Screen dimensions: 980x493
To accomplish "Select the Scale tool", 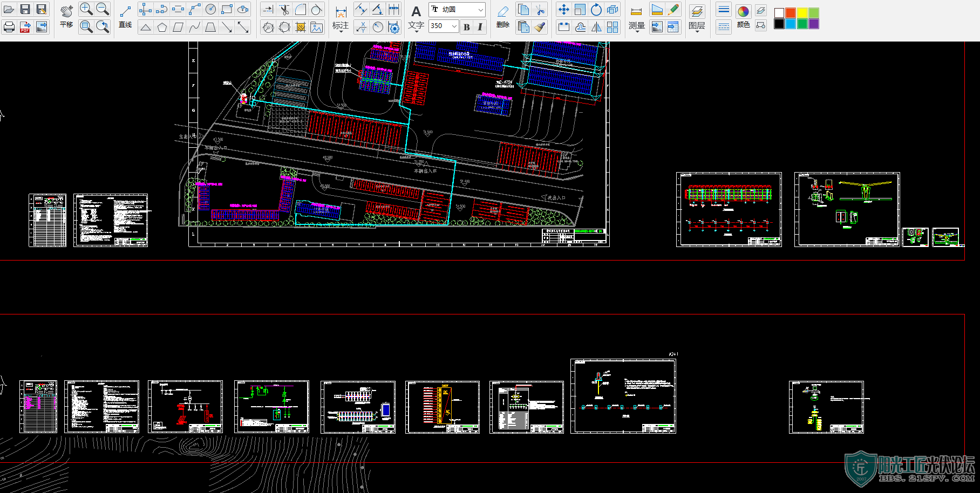I will 580,9.
